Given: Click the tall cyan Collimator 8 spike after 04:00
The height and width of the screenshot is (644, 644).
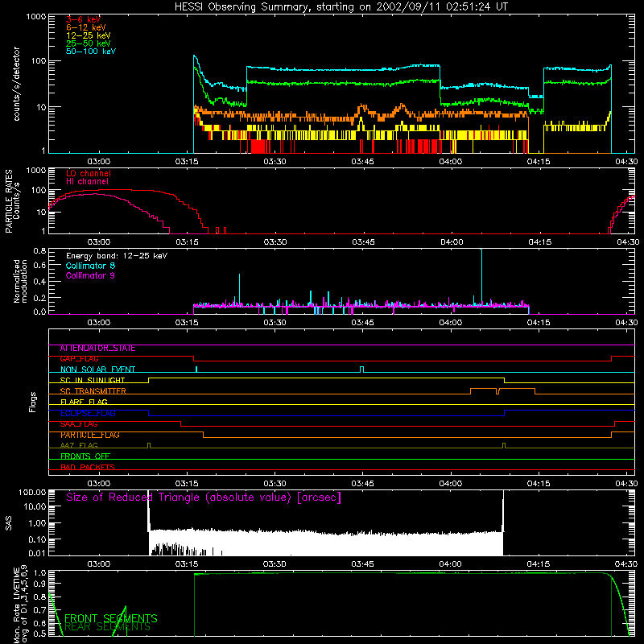Looking at the screenshot, I should click(481, 277).
